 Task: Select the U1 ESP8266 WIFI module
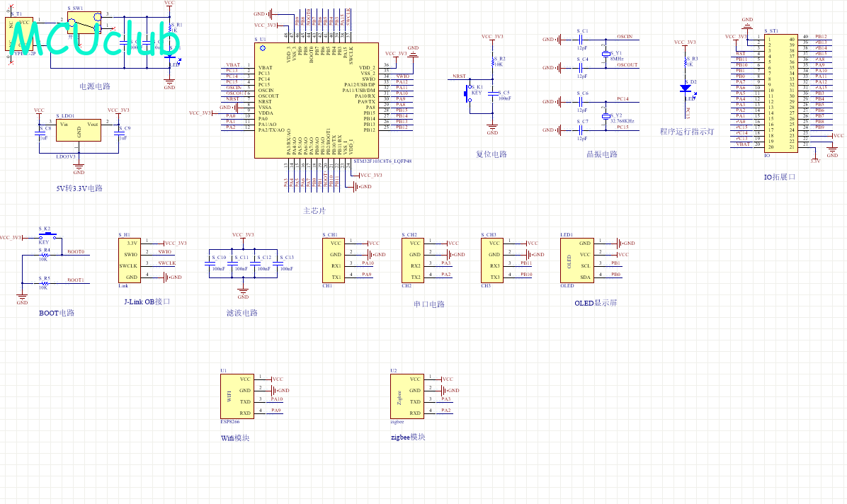pos(237,396)
